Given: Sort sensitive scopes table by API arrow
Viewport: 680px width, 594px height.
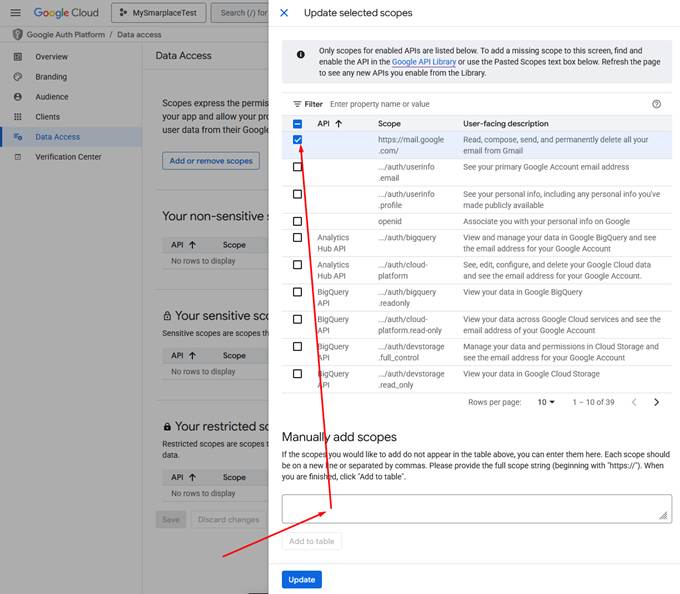Looking at the screenshot, I should 193,356.
